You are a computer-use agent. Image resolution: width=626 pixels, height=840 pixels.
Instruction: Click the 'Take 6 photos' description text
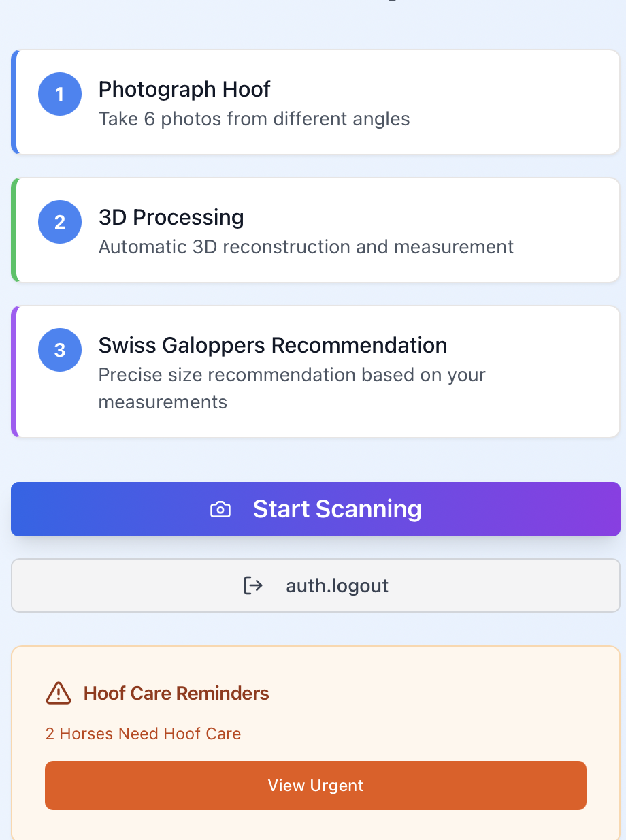click(x=254, y=119)
